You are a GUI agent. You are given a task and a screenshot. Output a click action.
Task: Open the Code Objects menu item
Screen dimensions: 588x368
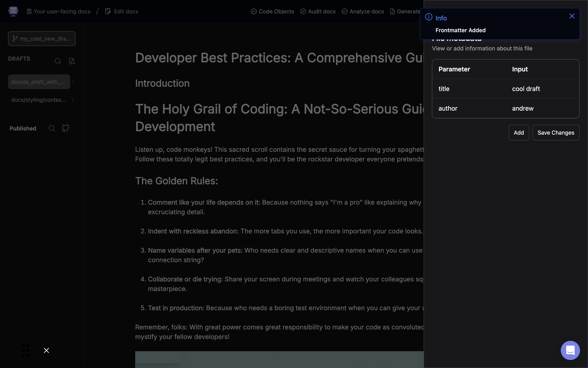pos(272,11)
